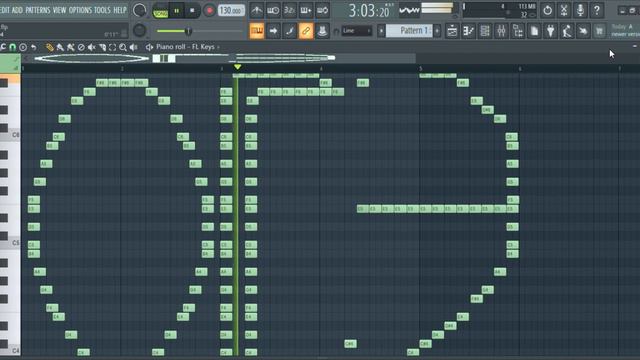Image resolution: width=640 pixels, height=360 pixels.
Task: Stop playback with the stop button
Action: click(x=192, y=11)
